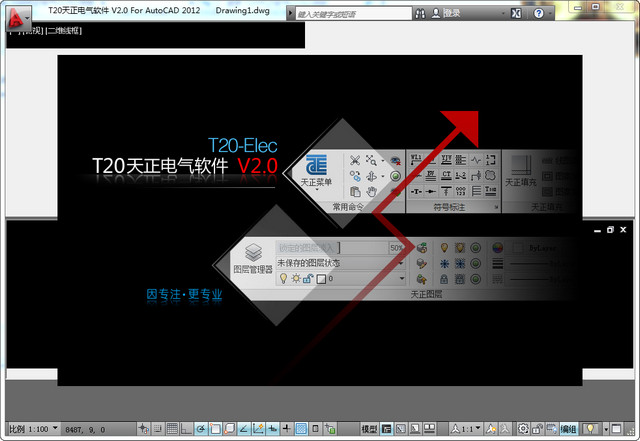Click the Clean Screen icon
Image resolution: width=640 pixels, height=441 pixels.
[x=616, y=429]
